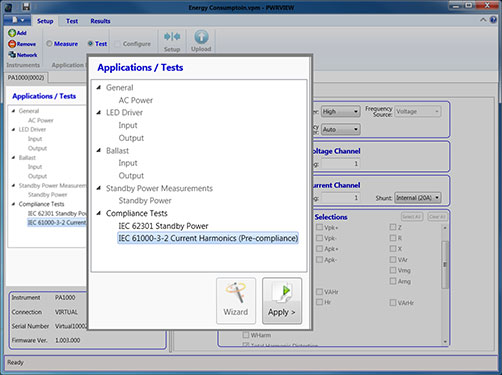Click the PWRVIEW app icon in title bar
Screen dimensions: 502x375
[7, 7]
